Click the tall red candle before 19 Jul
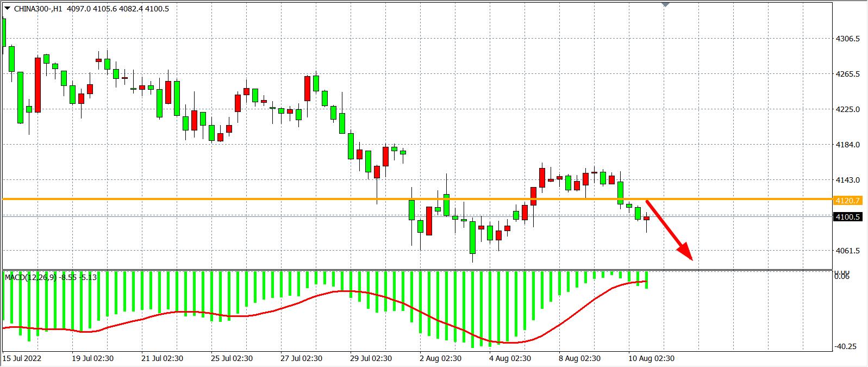The width and height of the screenshot is (868, 367). pos(38,85)
